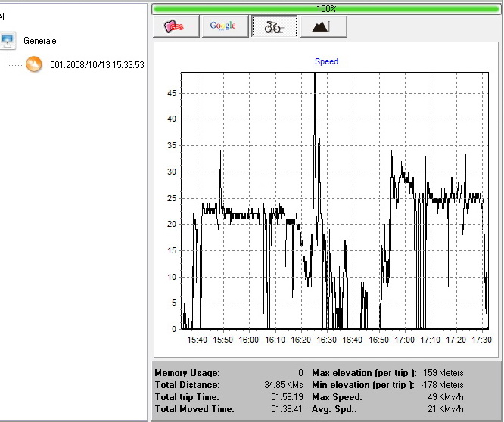
Task: Select the bicycle speed chart button
Action: click(x=272, y=26)
